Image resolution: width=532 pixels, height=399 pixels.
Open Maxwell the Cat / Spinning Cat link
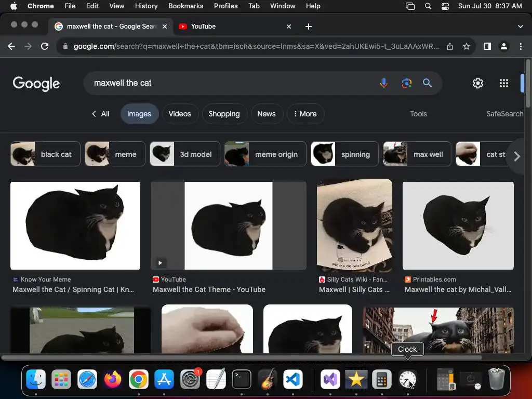(73, 289)
